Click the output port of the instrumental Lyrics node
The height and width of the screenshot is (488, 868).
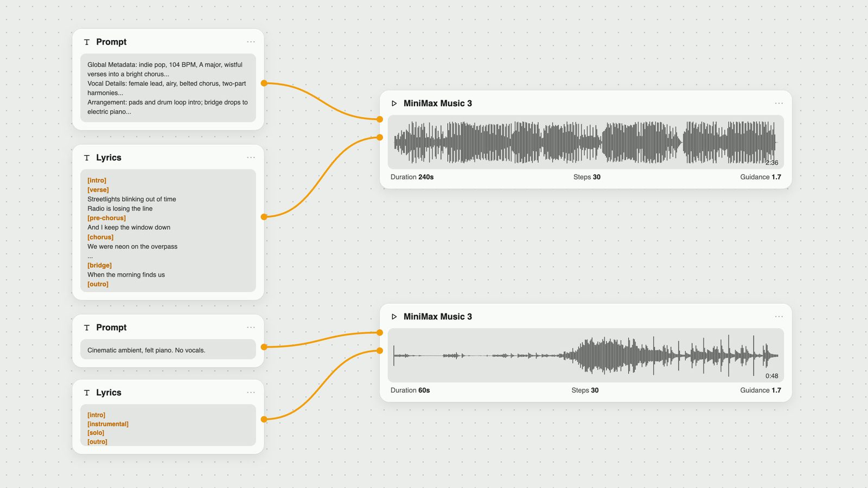(x=264, y=419)
